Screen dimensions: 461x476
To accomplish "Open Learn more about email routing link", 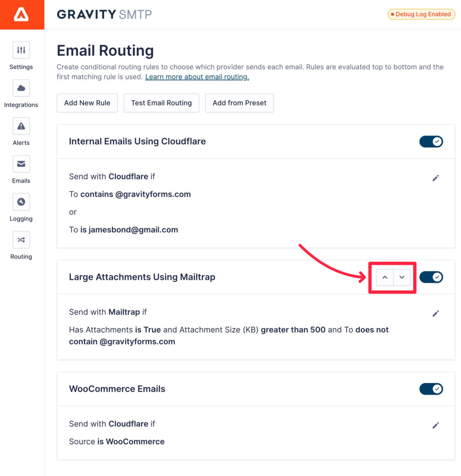I will click(x=197, y=77).
